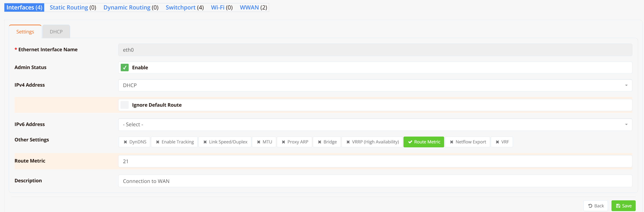Click the checkmark icon on Route Metric
The width and height of the screenshot is (644, 212).
(x=410, y=142)
